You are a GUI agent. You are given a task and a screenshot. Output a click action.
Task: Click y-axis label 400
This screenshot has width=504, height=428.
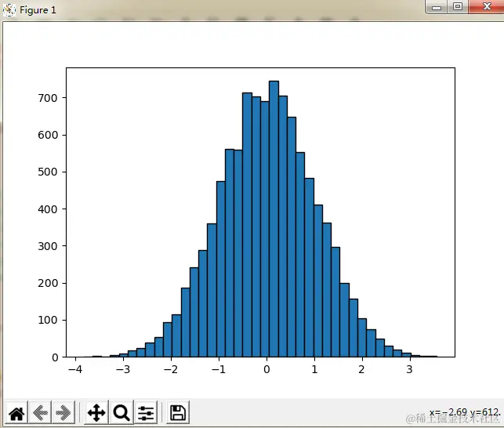pyautogui.click(x=48, y=209)
